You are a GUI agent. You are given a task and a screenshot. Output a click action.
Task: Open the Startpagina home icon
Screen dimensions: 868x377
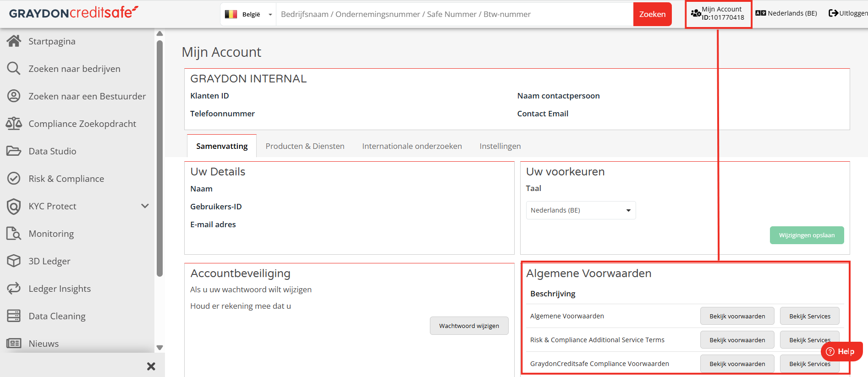14,41
